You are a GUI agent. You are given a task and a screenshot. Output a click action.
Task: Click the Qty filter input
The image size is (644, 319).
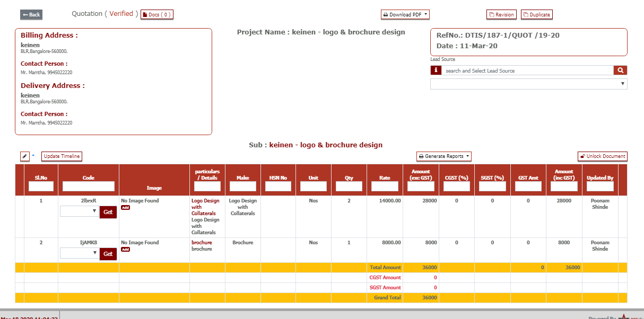[349, 186]
